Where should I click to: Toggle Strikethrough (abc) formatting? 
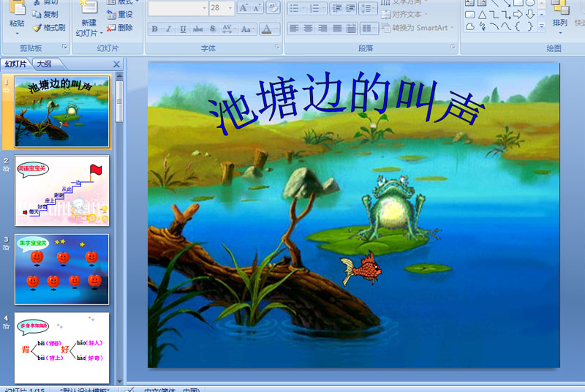click(x=197, y=29)
